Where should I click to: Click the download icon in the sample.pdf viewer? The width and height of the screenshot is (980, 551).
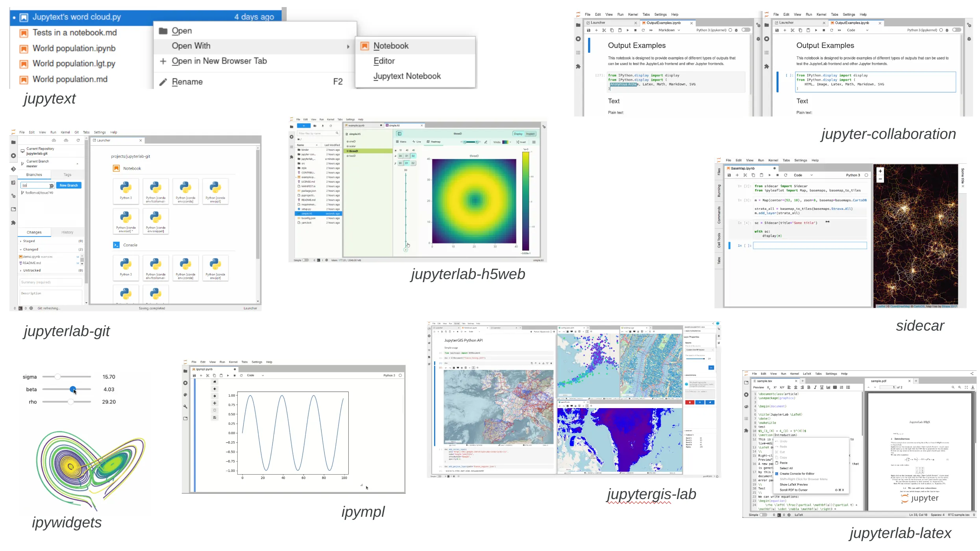973,387
